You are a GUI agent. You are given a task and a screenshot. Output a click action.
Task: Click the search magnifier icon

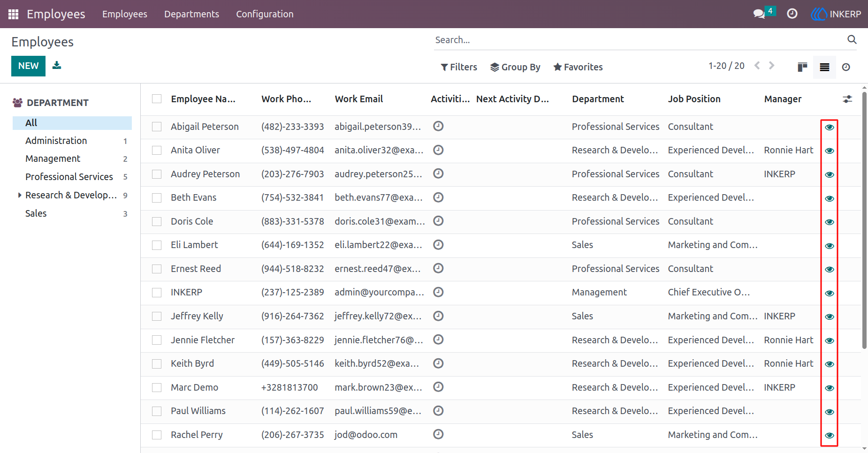tap(852, 40)
